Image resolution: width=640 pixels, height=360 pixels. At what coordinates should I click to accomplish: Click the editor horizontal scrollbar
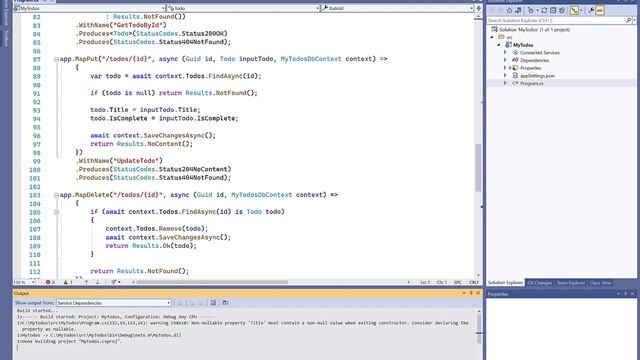[x=212, y=282]
